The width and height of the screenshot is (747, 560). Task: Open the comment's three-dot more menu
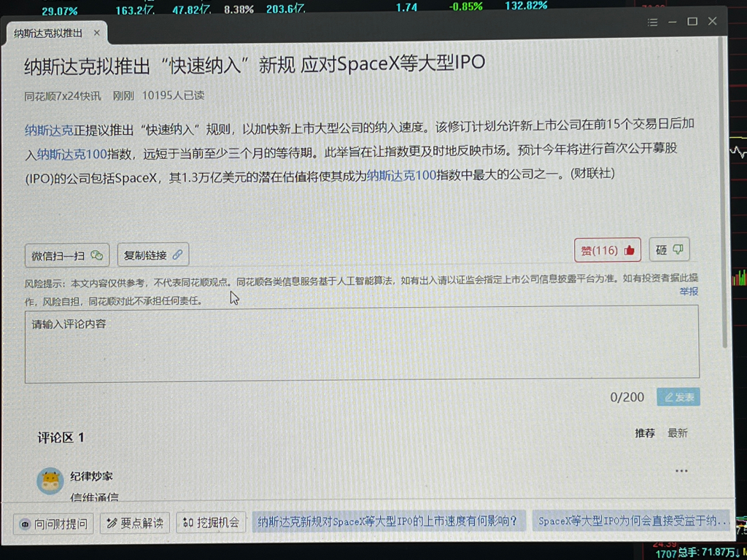pyautogui.click(x=681, y=471)
